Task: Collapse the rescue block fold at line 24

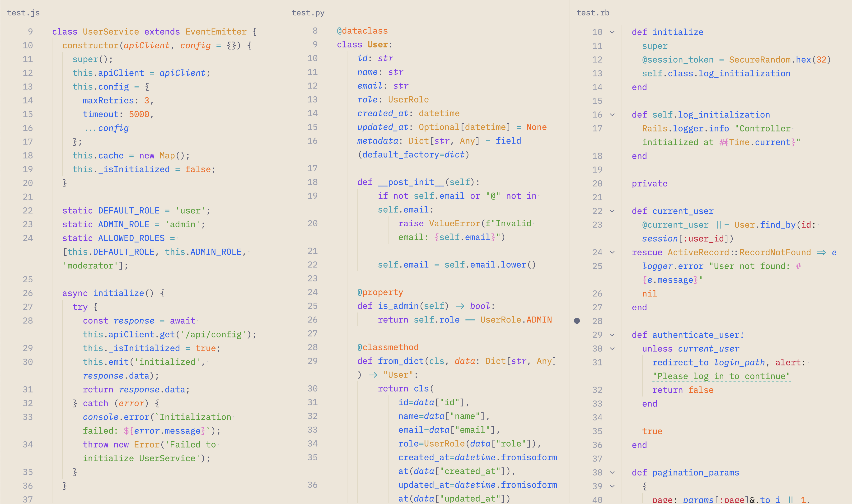Action: (x=612, y=252)
